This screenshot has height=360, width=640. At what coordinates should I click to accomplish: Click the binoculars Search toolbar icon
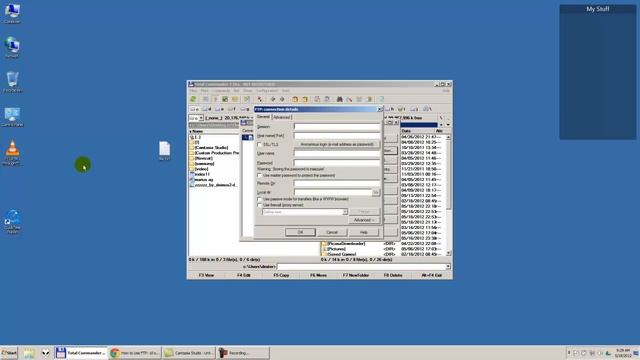339,99
